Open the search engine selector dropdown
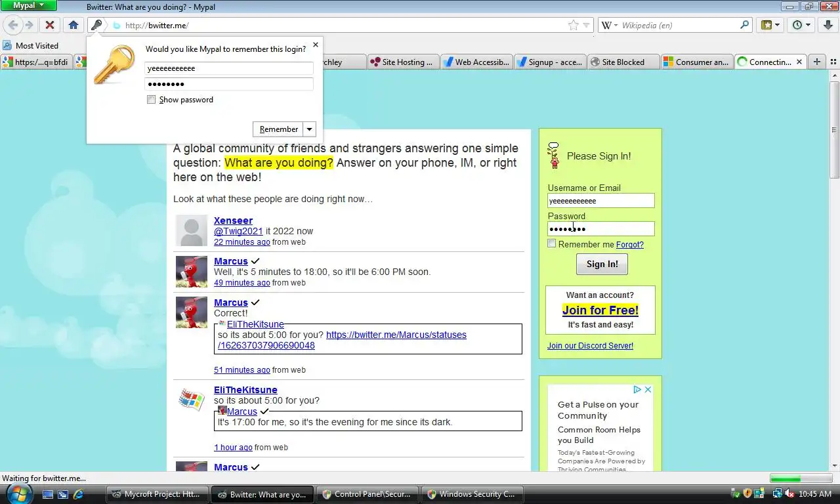This screenshot has width=840, height=504. coord(606,25)
